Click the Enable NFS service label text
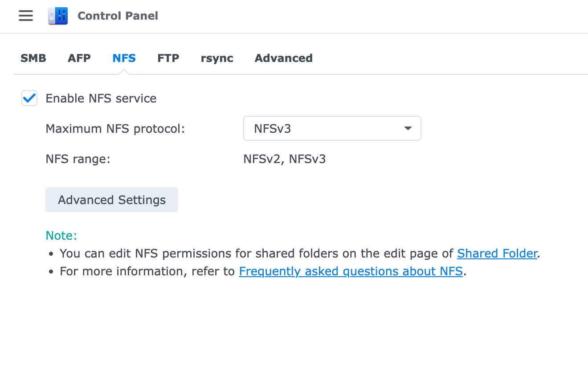Viewport: 588px width, 368px height. (x=101, y=98)
